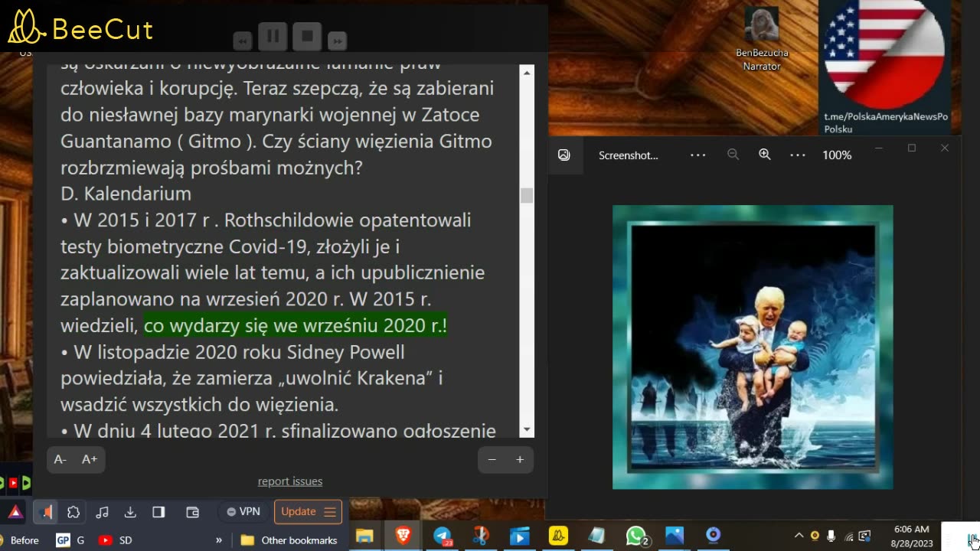Image resolution: width=980 pixels, height=551 pixels.
Task: Open the video player taskbar app
Action: pos(519,536)
